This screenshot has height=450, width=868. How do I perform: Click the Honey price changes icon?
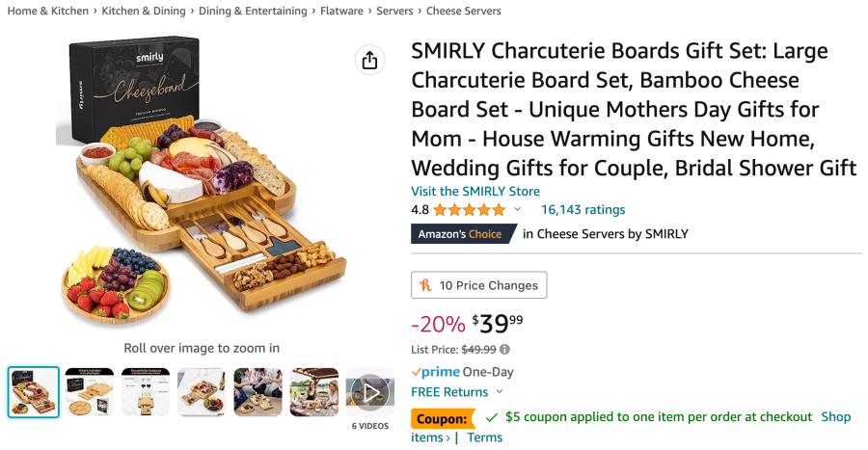425,285
